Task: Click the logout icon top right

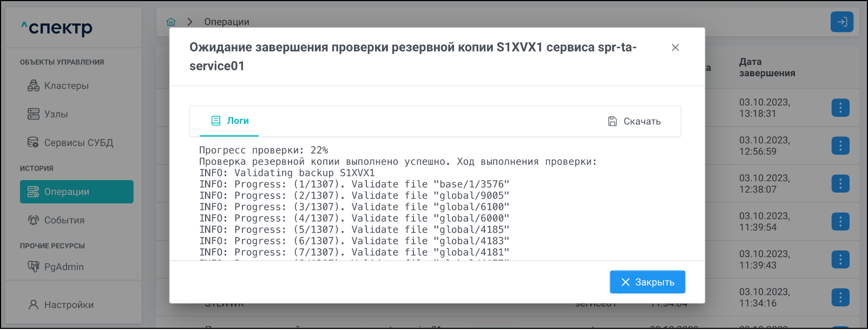Action: [842, 22]
